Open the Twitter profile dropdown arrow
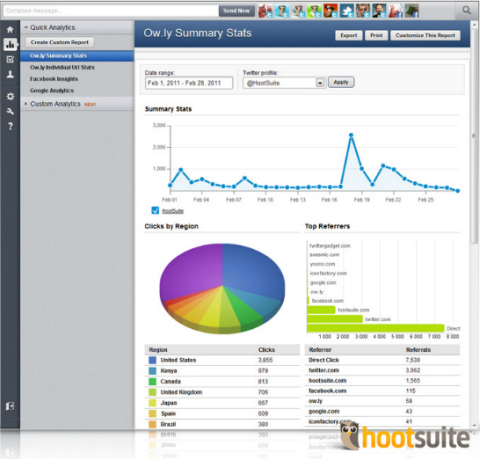The image size is (480, 459). tap(320, 83)
